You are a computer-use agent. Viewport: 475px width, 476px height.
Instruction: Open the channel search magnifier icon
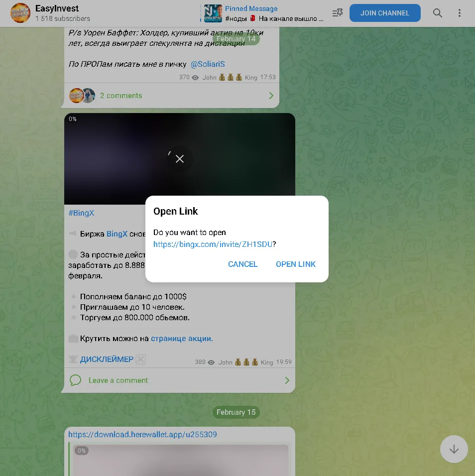[437, 13]
